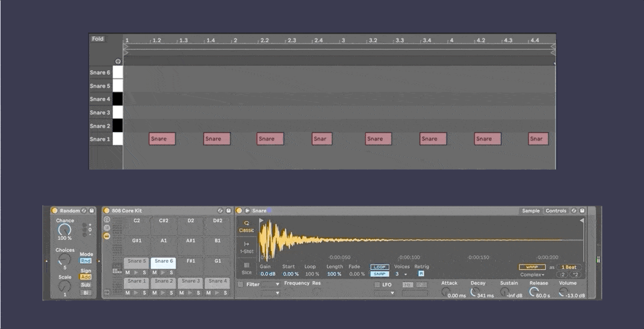Preview the Snare sample with play icon
Viewport: 644px width, 329px height.
coord(247,210)
